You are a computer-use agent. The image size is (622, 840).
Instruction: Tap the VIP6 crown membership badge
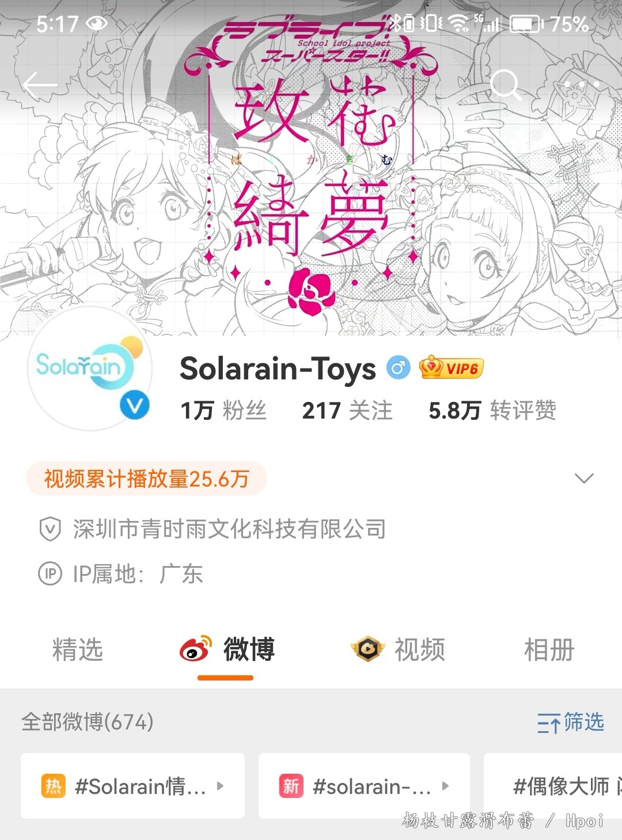click(x=452, y=367)
